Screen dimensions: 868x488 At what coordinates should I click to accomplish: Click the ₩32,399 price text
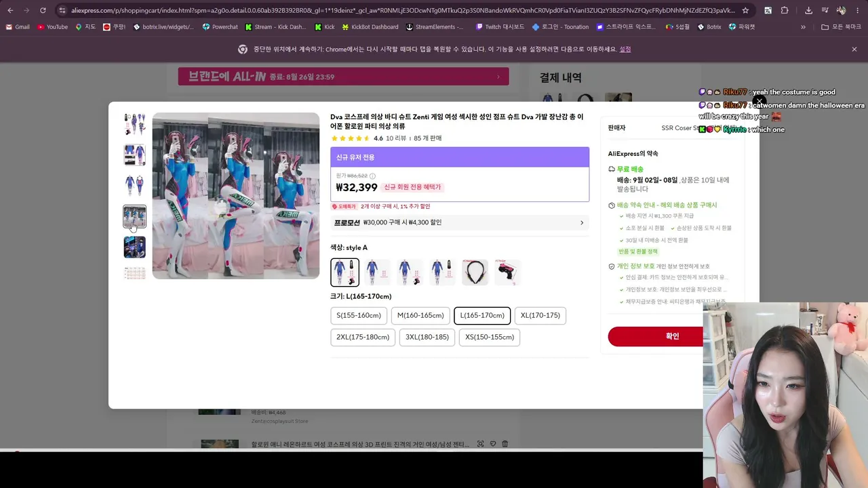click(x=357, y=188)
